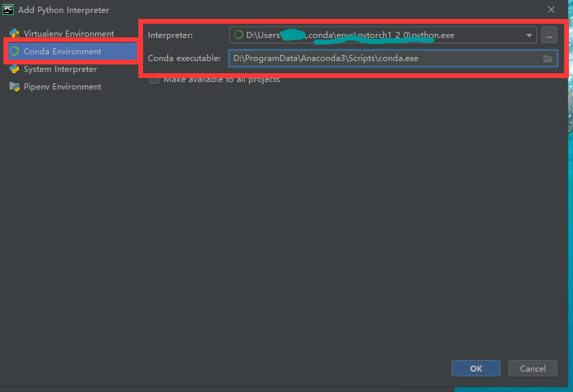
Task: Click the Interpreter path combo box
Action: (382, 35)
